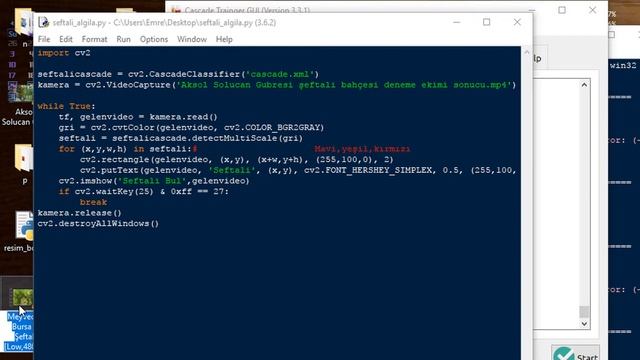The width and height of the screenshot is (640, 360).
Task: Click the 'Mavi,yeşil,kırmızı' comment
Action: pos(362,149)
